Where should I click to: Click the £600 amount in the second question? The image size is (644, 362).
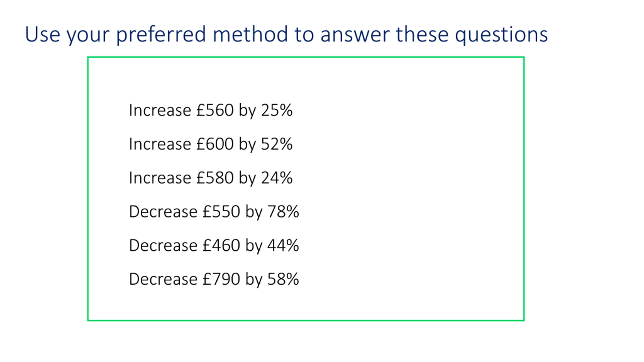215,144
